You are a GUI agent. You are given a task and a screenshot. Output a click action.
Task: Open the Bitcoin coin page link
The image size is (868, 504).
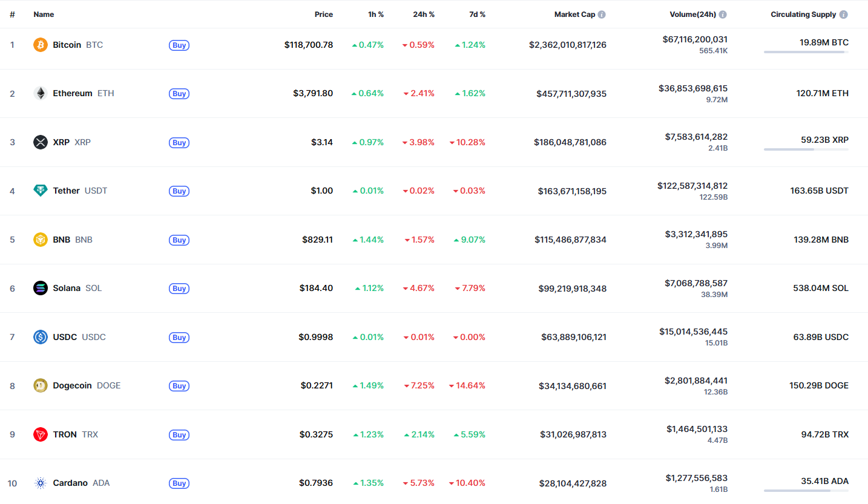(x=77, y=45)
